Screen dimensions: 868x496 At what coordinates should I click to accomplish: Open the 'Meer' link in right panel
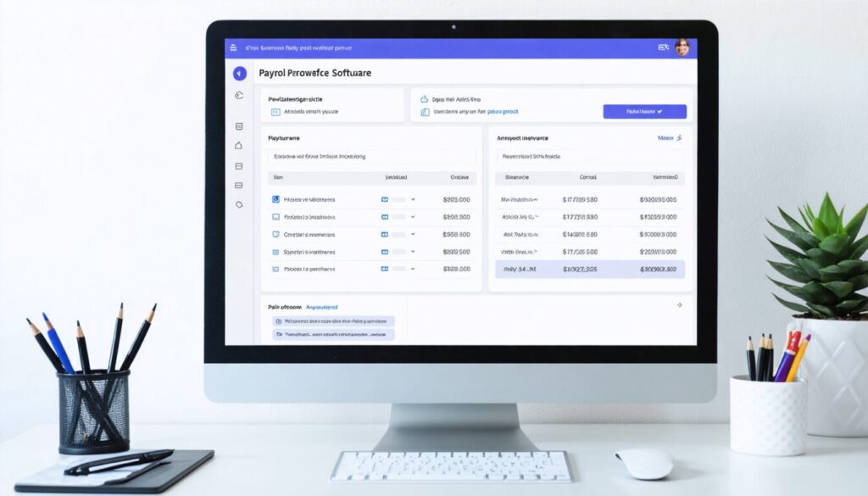click(665, 138)
